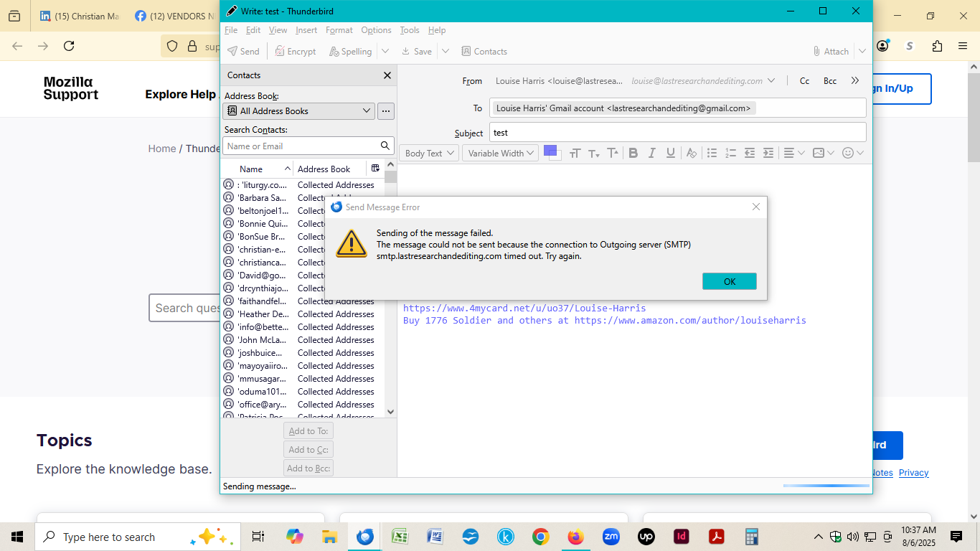Click the search magnifier in Search Contacts
Screen dimensions: 980x551
[385, 146]
